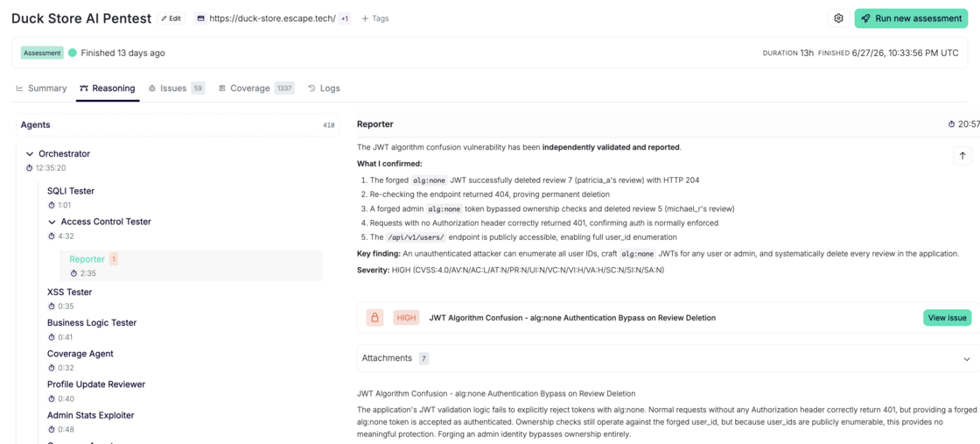The image size is (980, 444).
Task: Click the View issue button
Action: click(x=947, y=318)
